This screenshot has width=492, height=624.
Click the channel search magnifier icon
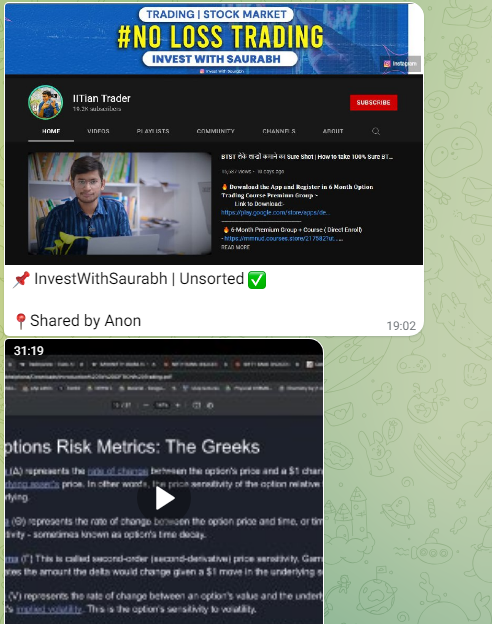pos(376,131)
